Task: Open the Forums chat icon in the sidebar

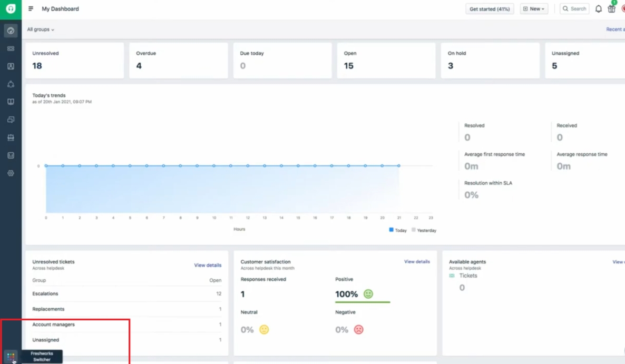Action: (11, 120)
